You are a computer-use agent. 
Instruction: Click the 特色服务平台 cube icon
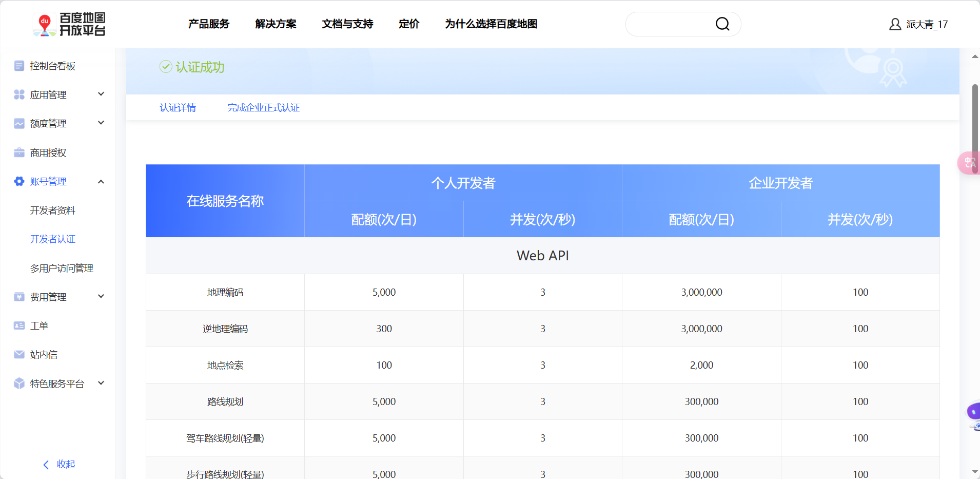point(19,384)
